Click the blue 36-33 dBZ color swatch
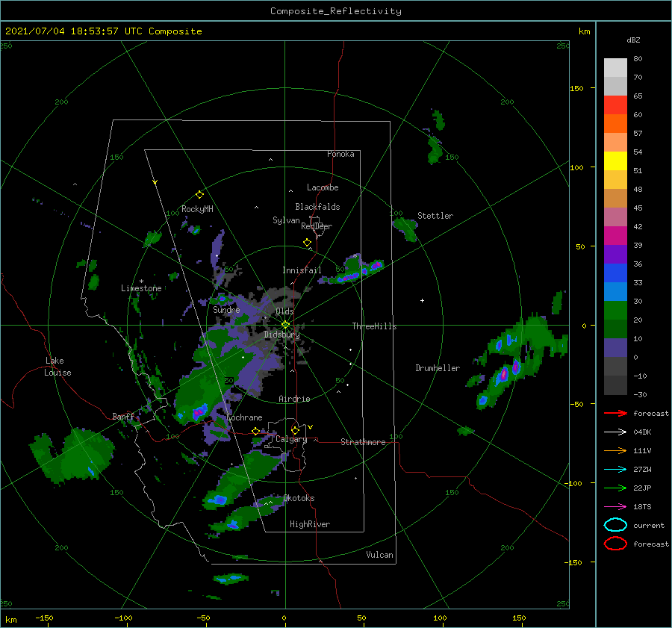The height and width of the screenshot is (628, 672). pyautogui.click(x=615, y=273)
